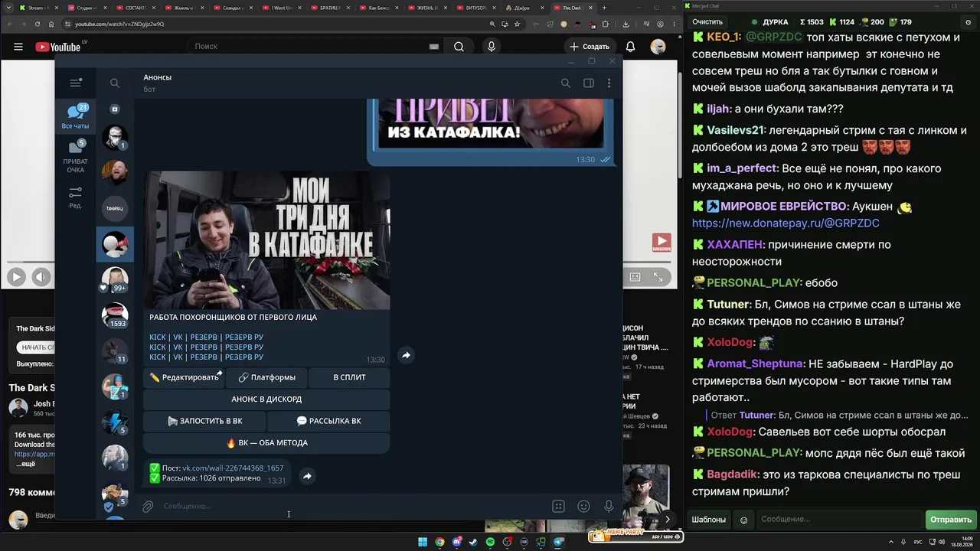Open the vk.com/wall-226744368_1657 link
Image resolution: width=980 pixels, height=551 pixels.
pyautogui.click(x=233, y=468)
